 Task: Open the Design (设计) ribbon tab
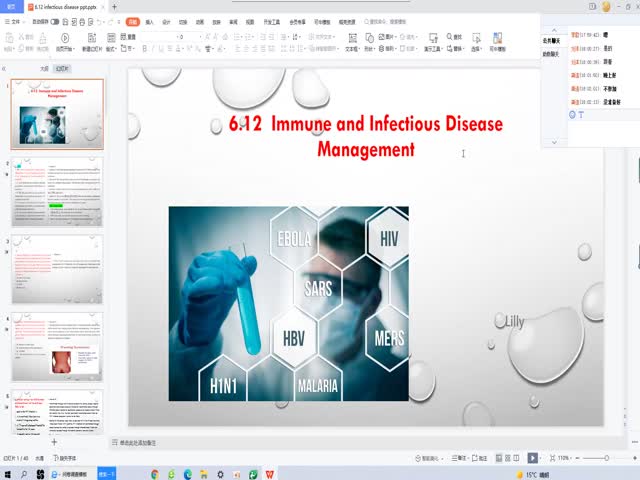[166, 22]
